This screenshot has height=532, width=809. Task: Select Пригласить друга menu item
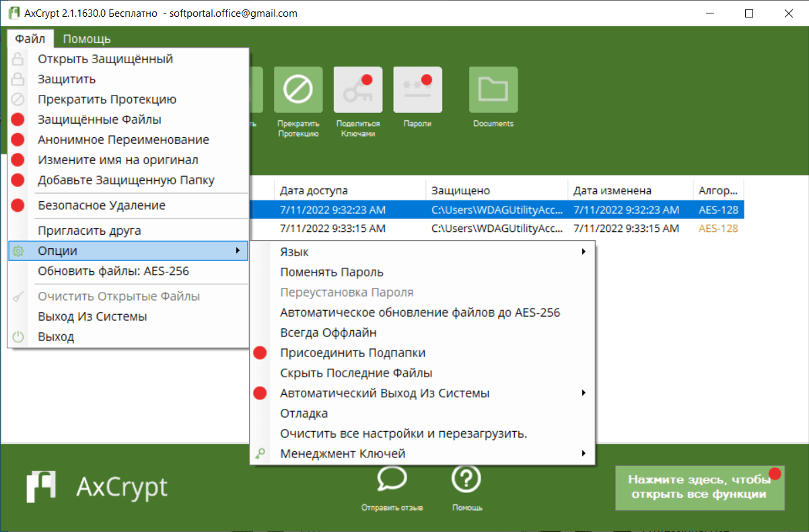click(129, 231)
